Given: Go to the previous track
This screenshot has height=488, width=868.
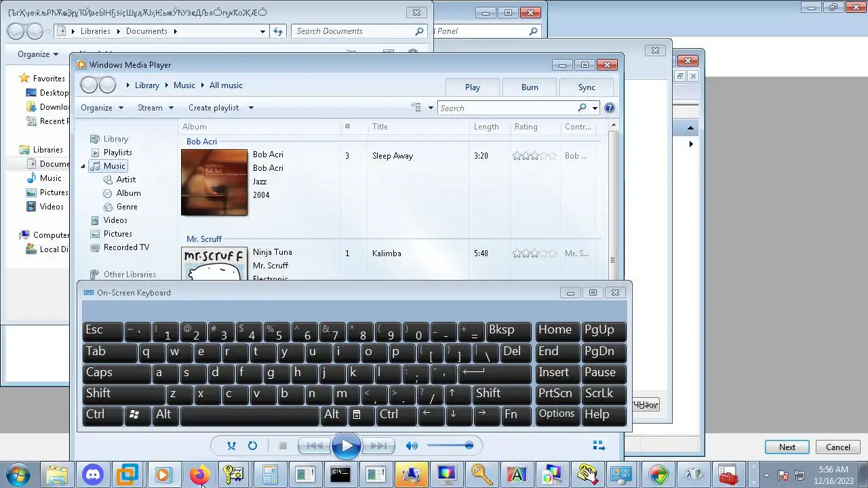Looking at the screenshot, I should 314,445.
